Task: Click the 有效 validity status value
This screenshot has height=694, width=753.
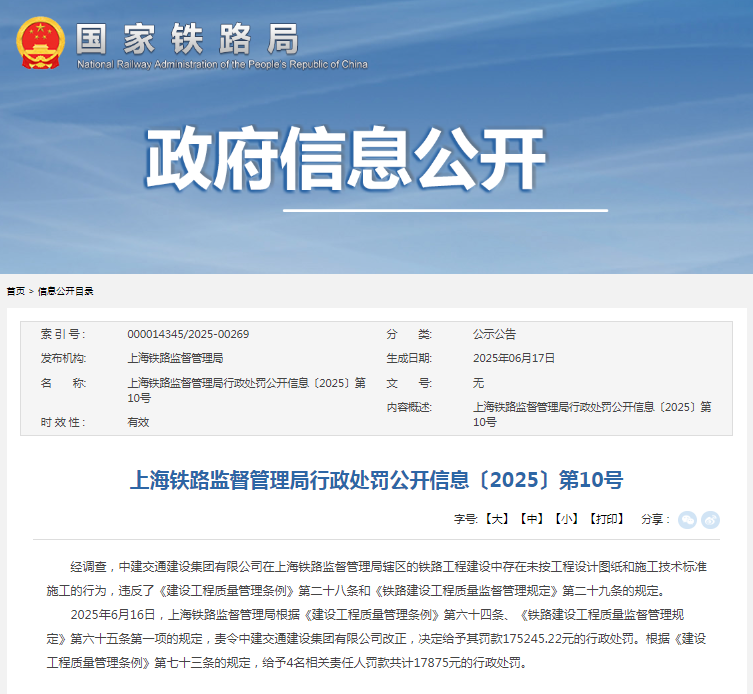Action: 138,422
